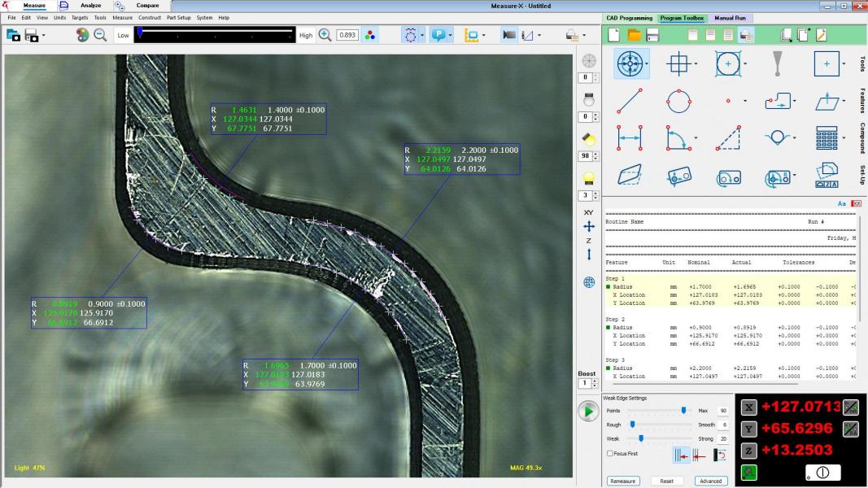Open the calculator compound tool
Viewport: 868px width, 488px height.
click(x=827, y=137)
